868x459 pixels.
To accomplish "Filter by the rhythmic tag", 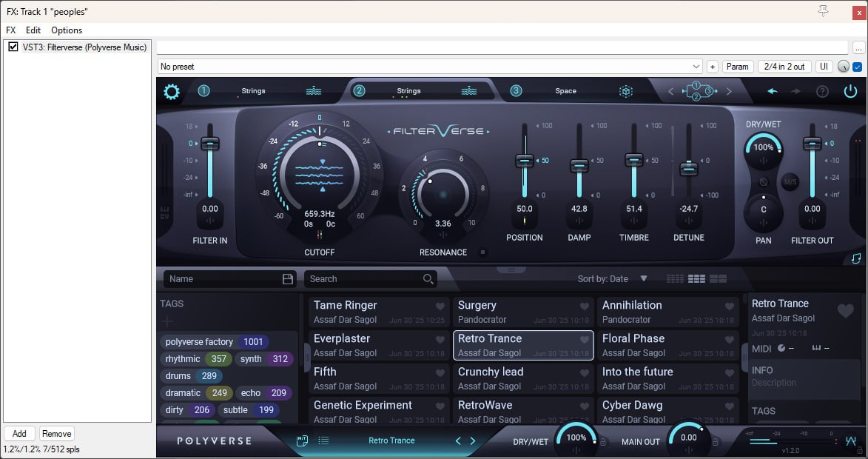I will click(x=196, y=359).
